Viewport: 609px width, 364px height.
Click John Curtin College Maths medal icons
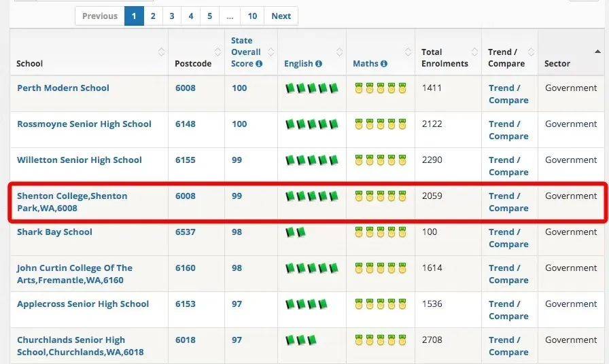click(x=381, y=268)
